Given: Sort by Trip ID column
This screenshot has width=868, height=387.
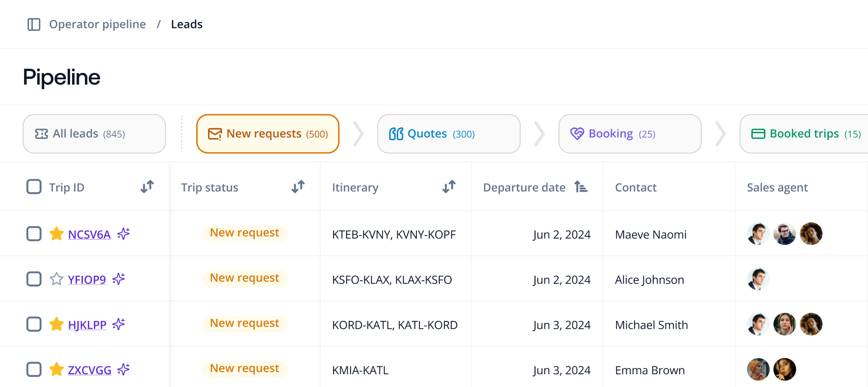Looking at the screenshot, I should (x=147, y=187).
